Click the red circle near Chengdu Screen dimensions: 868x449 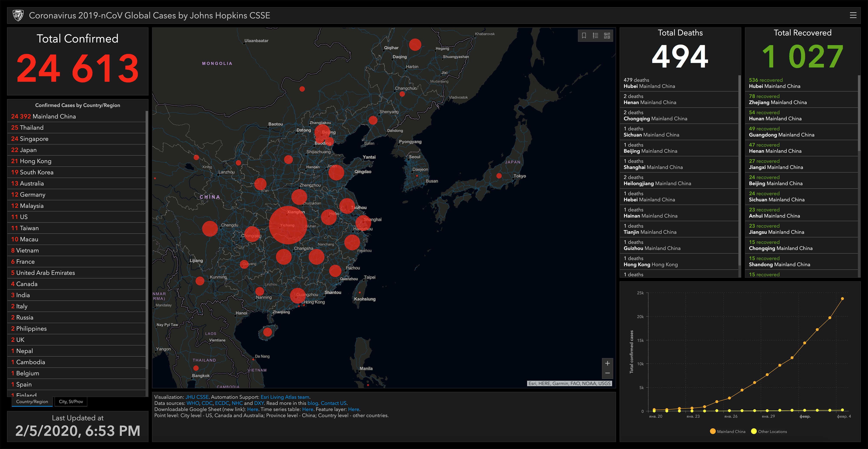[210, 228]
